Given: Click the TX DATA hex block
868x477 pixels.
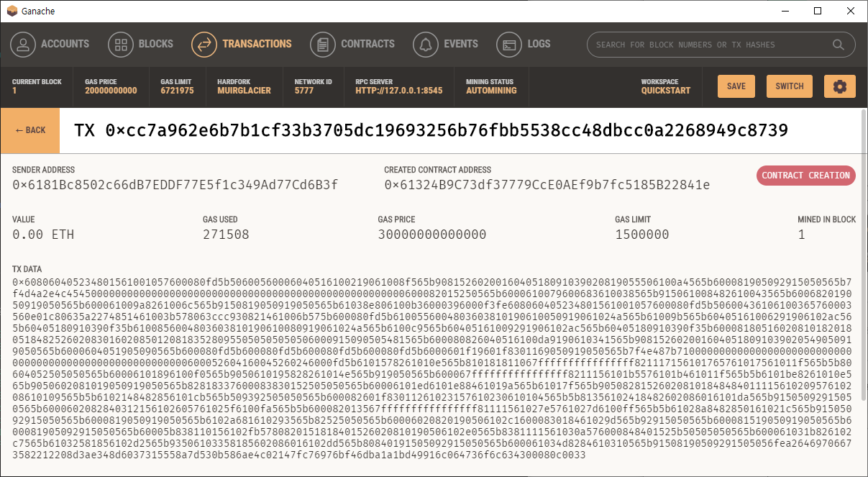Looking at the screenshot, I should click(432, 368).
